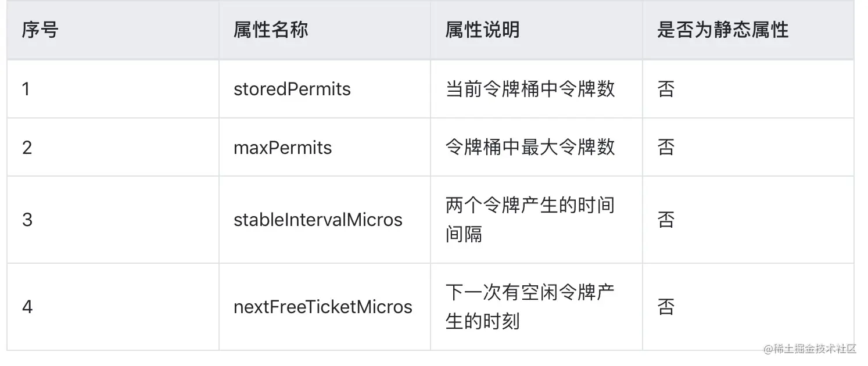
Task: Click the 是否为静态属性 column header
Action: click(722, 30)
